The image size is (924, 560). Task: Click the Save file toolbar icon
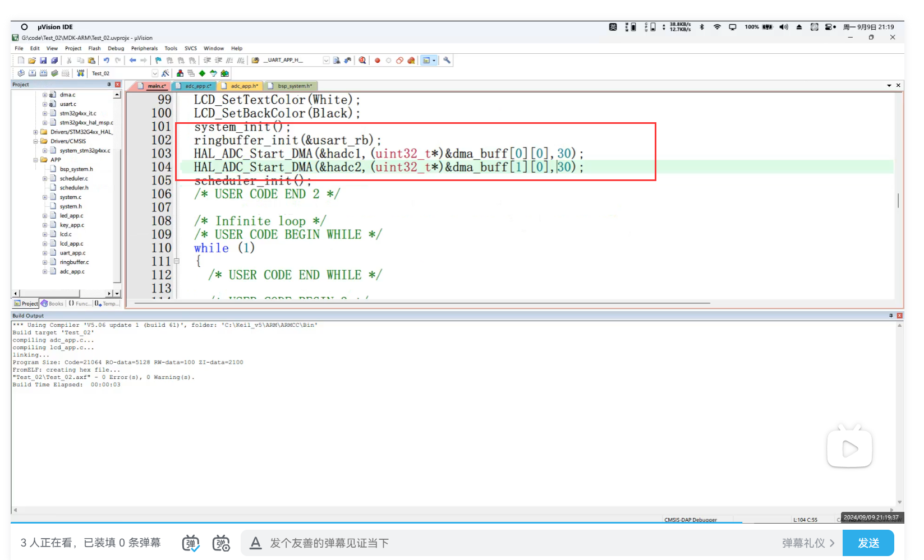pyautogui.click(x=43, y=61)
